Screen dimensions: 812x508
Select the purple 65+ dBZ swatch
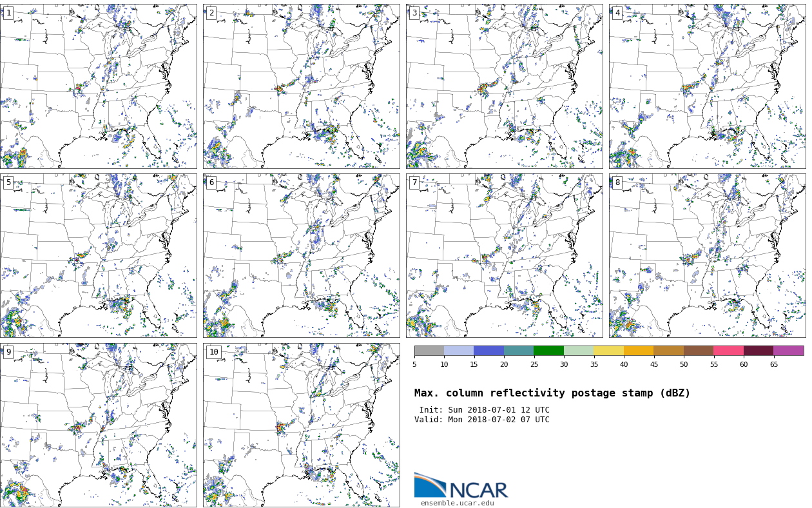[x=788, y=351]
